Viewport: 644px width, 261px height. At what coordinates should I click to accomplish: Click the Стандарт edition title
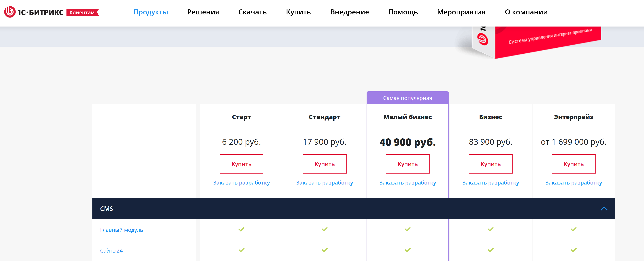click(x=324, y=117)
